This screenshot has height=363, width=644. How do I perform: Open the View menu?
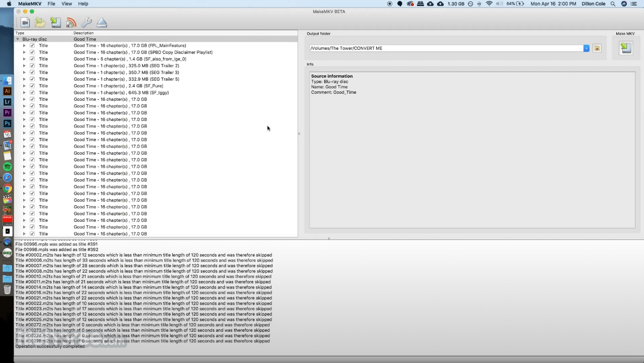click(66, 4)
